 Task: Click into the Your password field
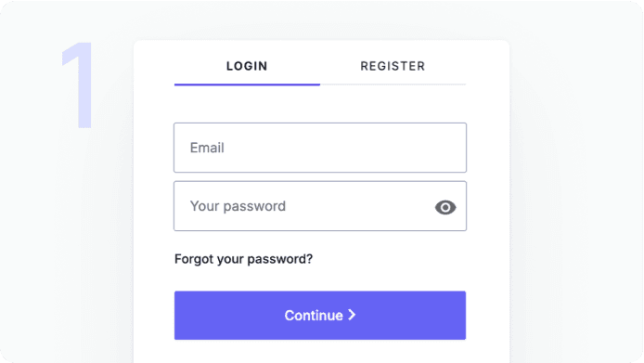click(320, 206)
